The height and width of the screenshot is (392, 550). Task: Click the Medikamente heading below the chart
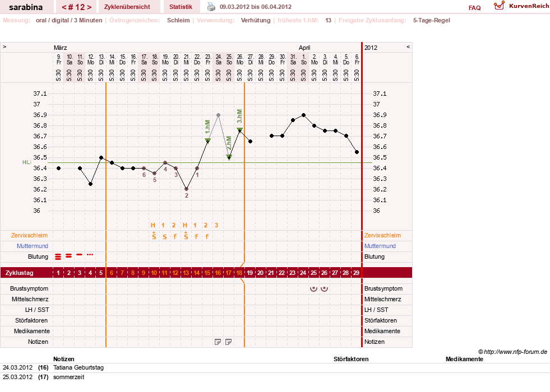464,359
